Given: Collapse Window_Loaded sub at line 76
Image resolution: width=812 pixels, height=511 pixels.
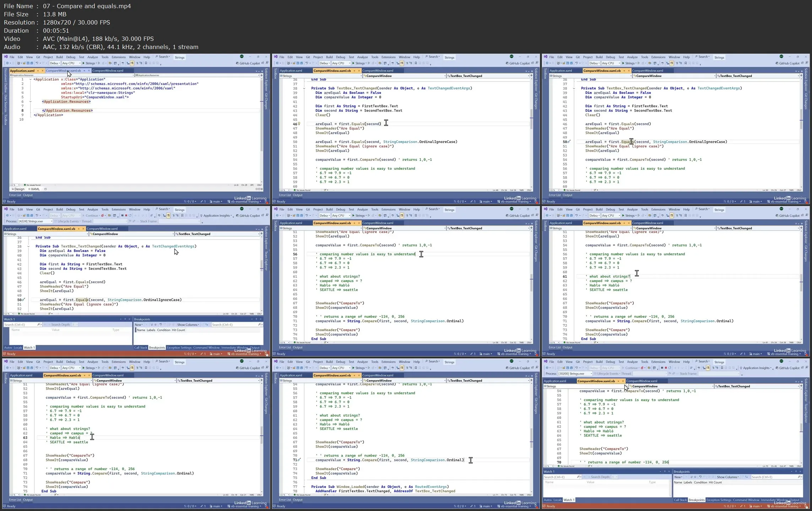Looking at the screenshot, I should [x=304, y=487].
